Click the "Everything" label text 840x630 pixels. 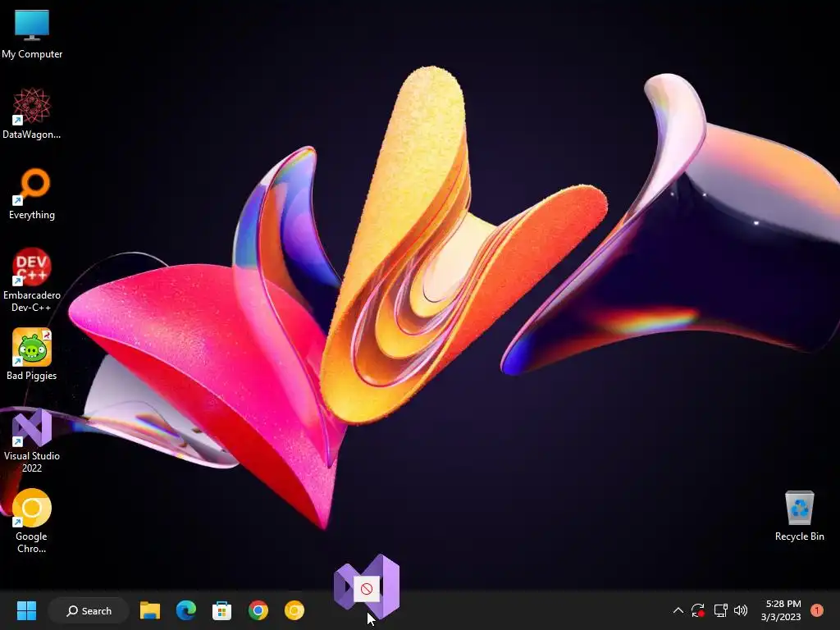point(32,215)
